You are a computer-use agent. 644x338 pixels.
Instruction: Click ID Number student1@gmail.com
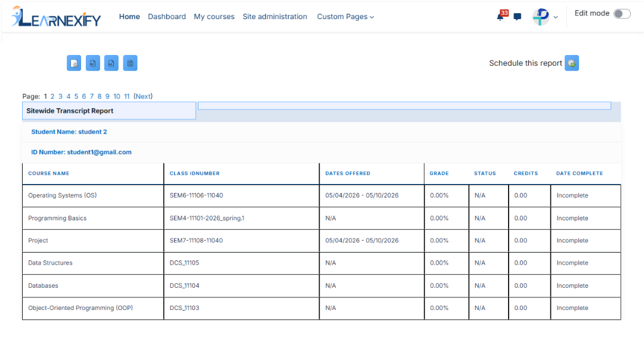click(x=81, y=152)
